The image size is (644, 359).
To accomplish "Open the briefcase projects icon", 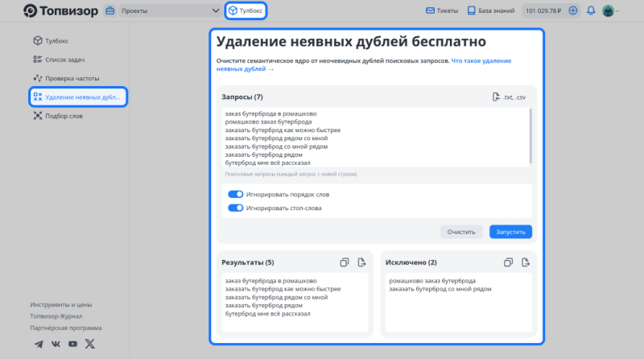I will [x=109, y=10].
